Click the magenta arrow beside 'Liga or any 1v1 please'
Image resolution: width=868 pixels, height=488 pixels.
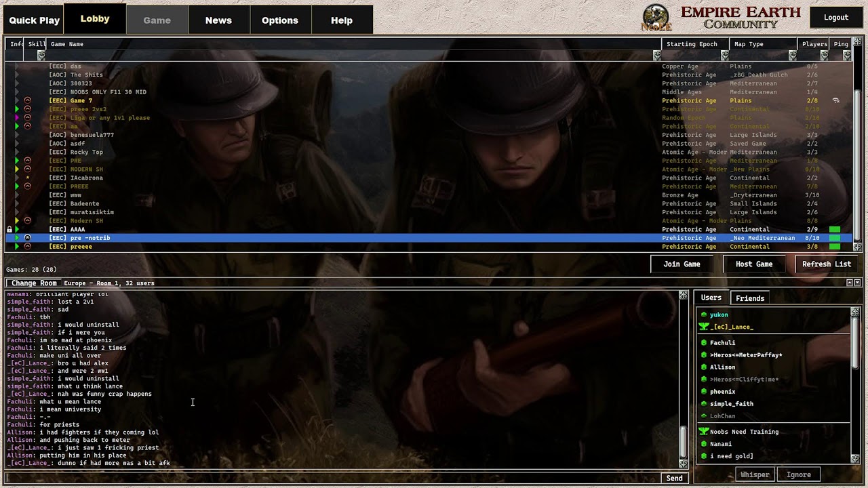point(17,118)
